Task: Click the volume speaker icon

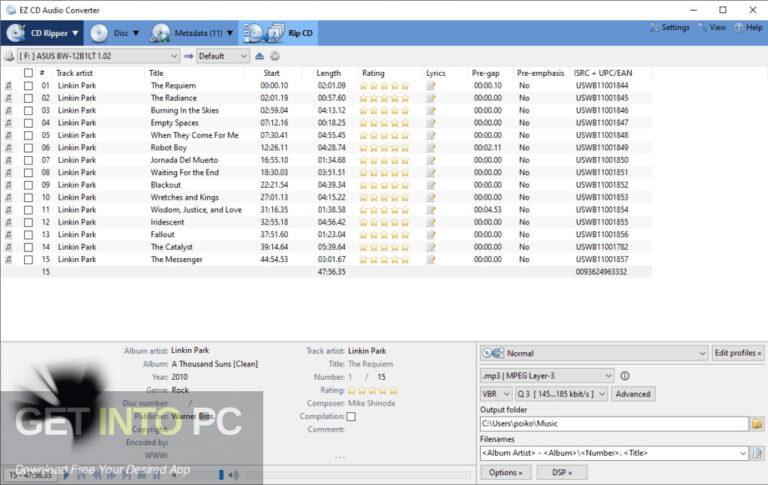Action: pos(234,475)
